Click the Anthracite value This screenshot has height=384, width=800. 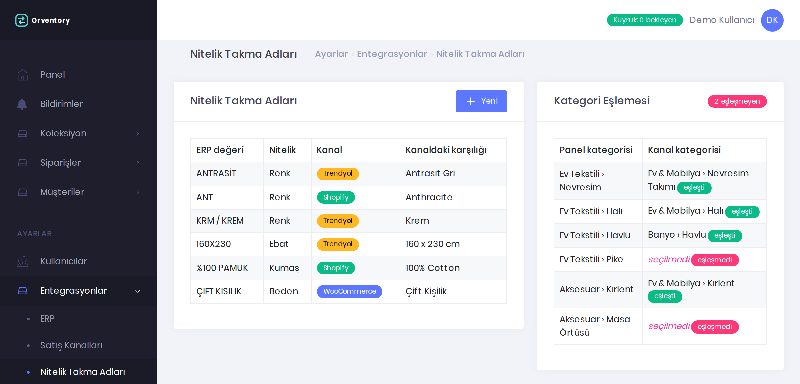click(x=429, y=197)
